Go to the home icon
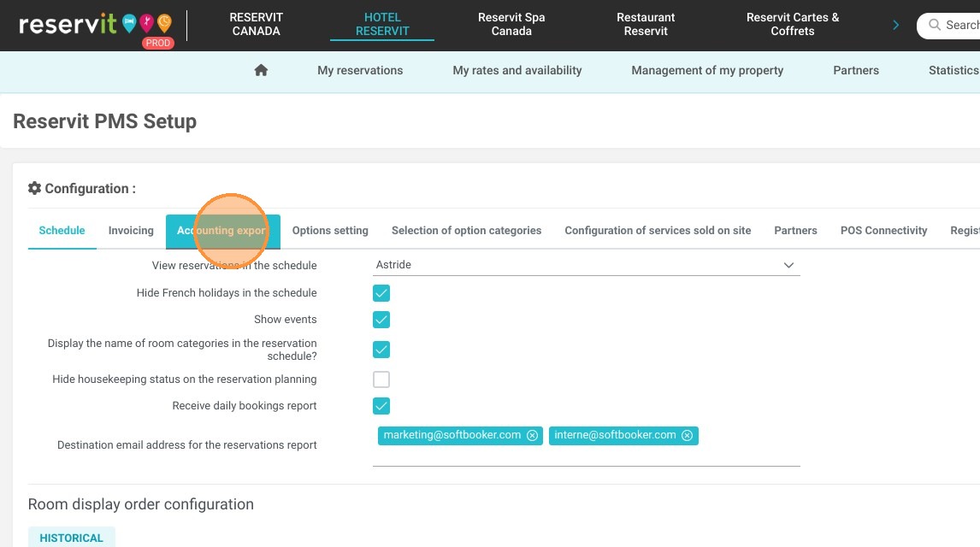This screenshot has height=547, width=980. pyautogui.click(x=262, y=70)
